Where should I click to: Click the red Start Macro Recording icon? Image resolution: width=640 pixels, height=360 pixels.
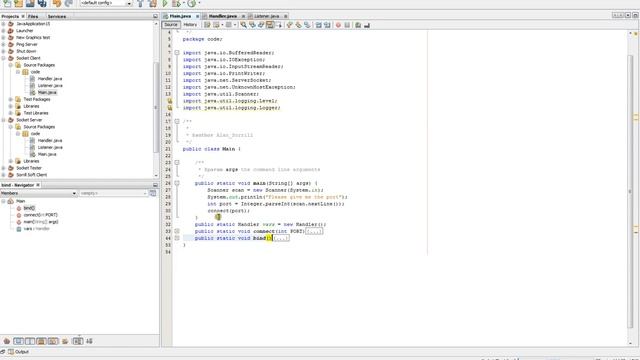pyautogui.click(x=338, y=25)
